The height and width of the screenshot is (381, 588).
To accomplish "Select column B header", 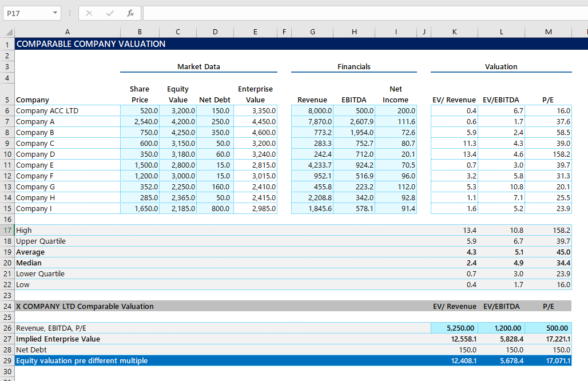I will (x=140, y=31).
